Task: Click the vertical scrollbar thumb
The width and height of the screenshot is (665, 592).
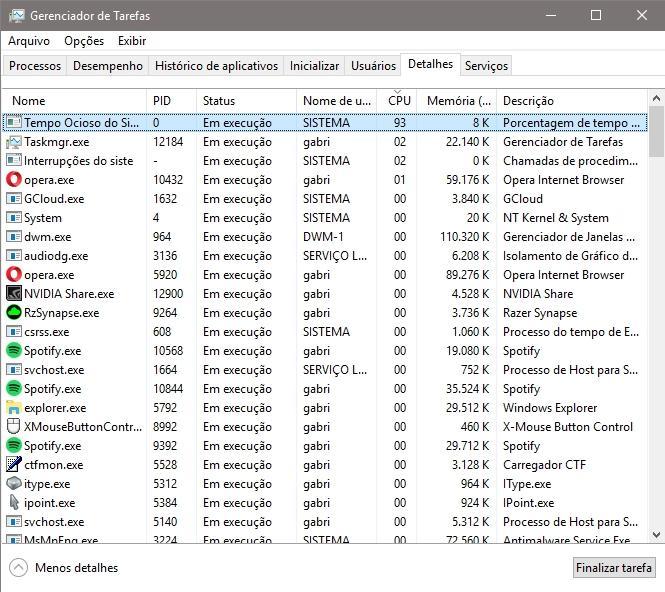Action: [656, 132]
